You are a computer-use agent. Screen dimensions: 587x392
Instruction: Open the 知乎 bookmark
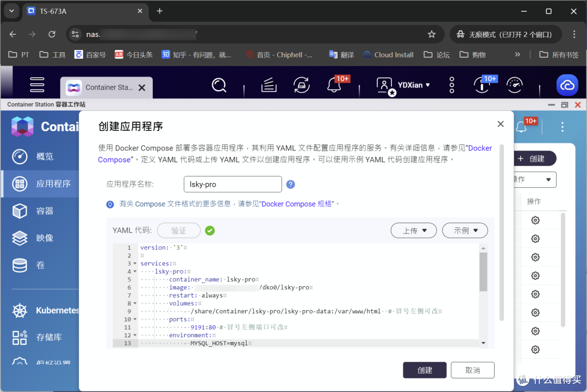(x=196, y=55)
